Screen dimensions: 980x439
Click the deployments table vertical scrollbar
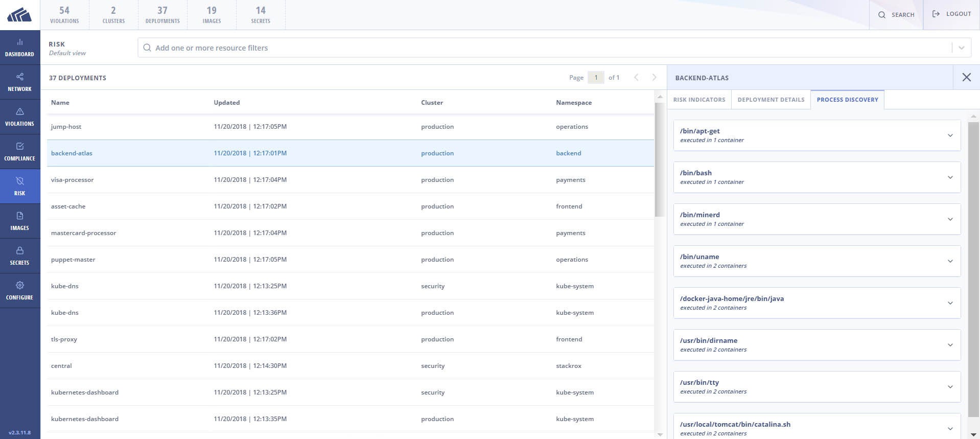(x=660, y=158)
